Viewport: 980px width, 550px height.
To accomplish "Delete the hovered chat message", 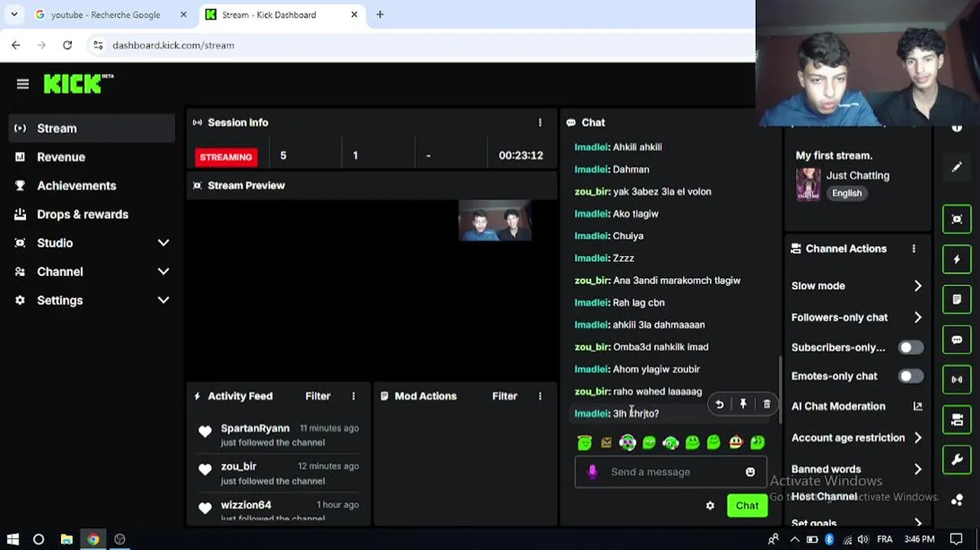I will tap(767, 404).
